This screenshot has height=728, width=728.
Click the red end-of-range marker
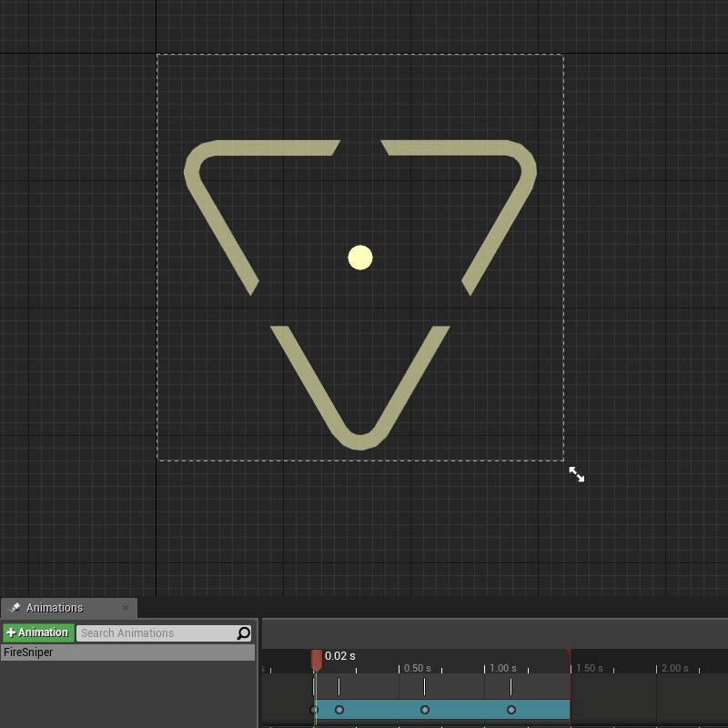click(570, 652)
